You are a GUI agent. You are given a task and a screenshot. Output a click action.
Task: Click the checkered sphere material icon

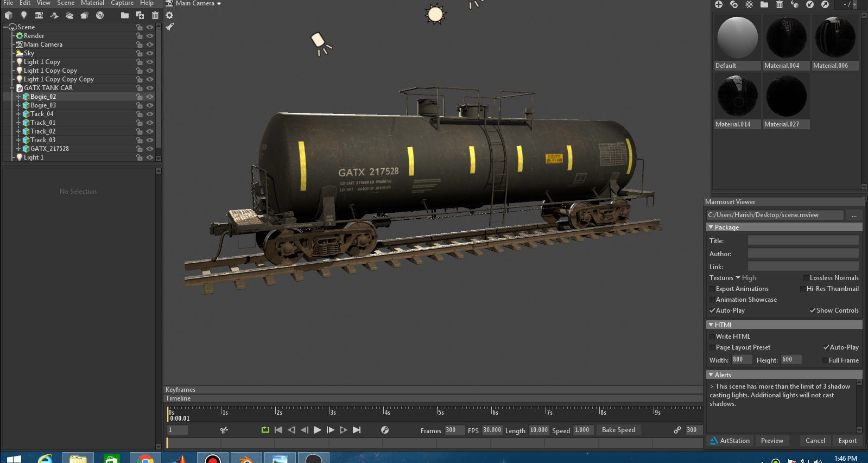point(749,4)
